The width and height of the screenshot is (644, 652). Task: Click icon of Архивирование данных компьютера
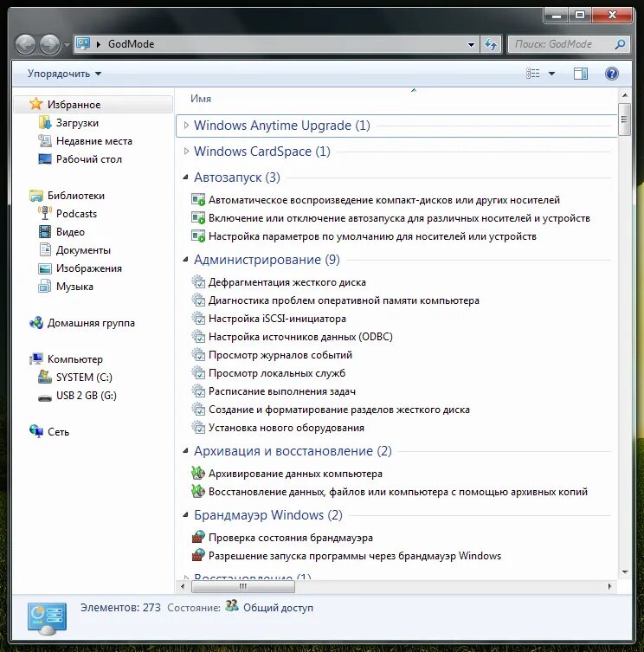point(198,474)
